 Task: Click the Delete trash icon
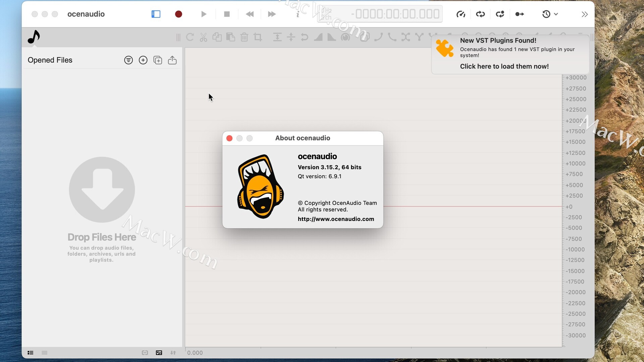point(244,37)
